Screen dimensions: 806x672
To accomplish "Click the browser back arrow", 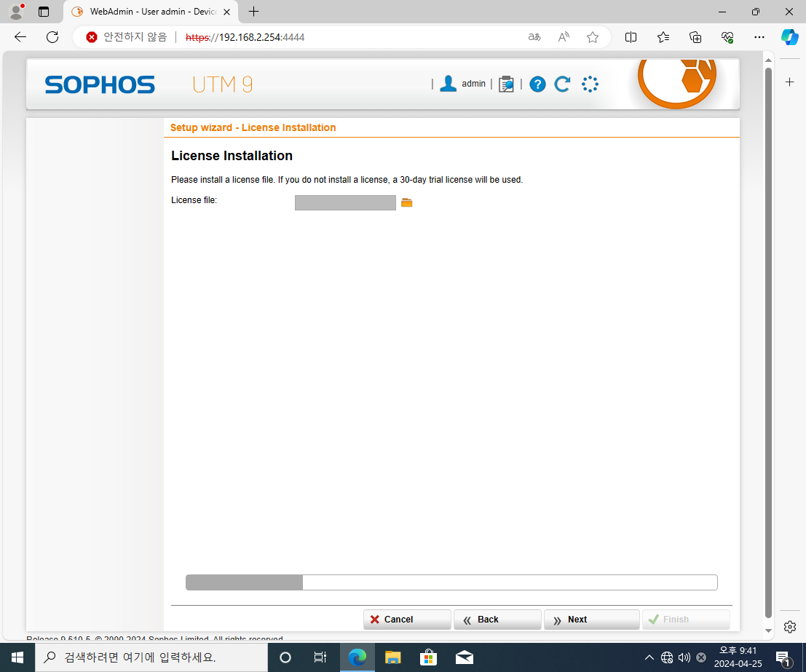I will pos(20,37).
